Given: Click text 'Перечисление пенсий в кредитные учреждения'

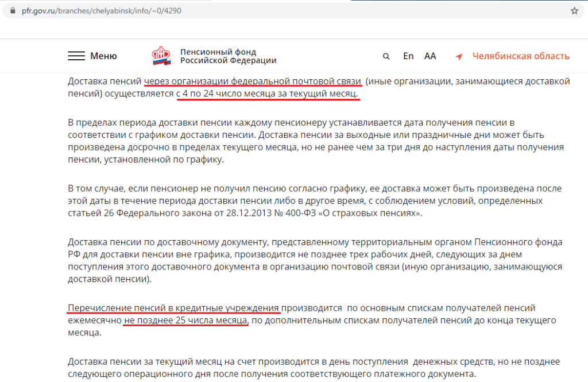Looking at the screenshot, I should 173,308.
